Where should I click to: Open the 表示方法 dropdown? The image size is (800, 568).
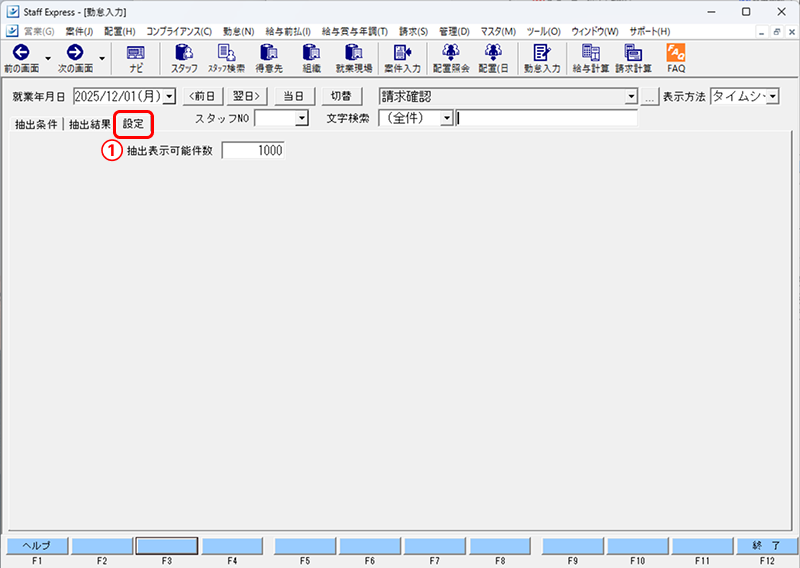pyautogui.click(x=773, y=96)
